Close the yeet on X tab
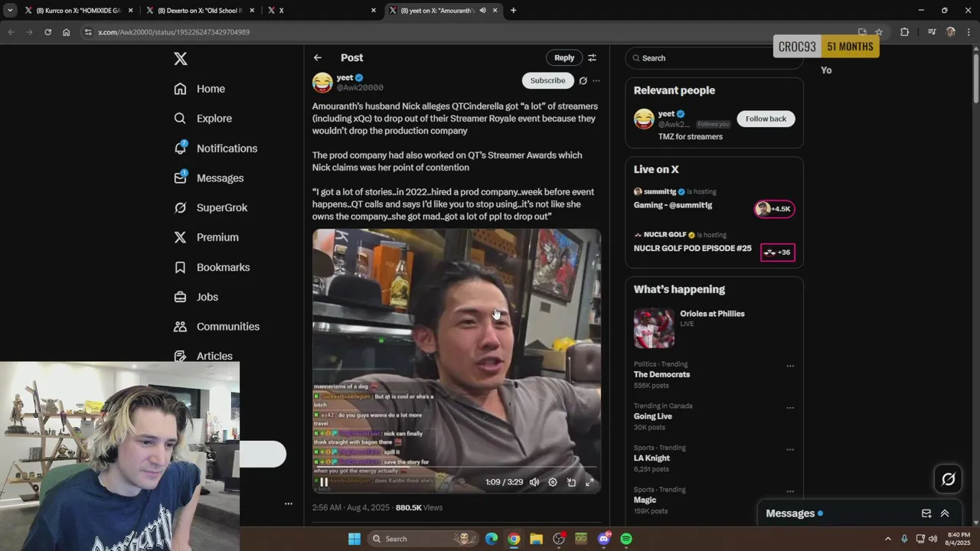 (495, 11)
